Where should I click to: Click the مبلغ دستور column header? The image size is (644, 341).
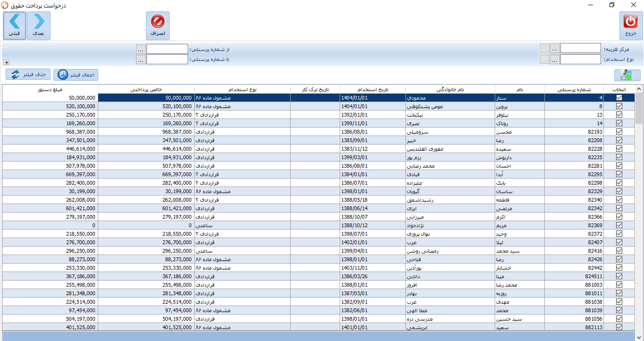pyautogui.click(x=50, y=89)
